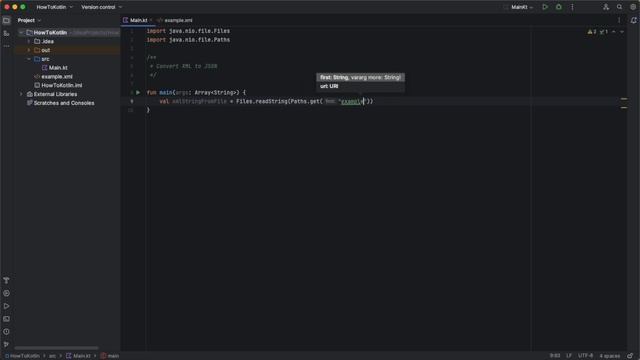640x360 pixels.
Task: Select Scratches and Consoles node
Action: pyautogui.click(x=64, y=103)
